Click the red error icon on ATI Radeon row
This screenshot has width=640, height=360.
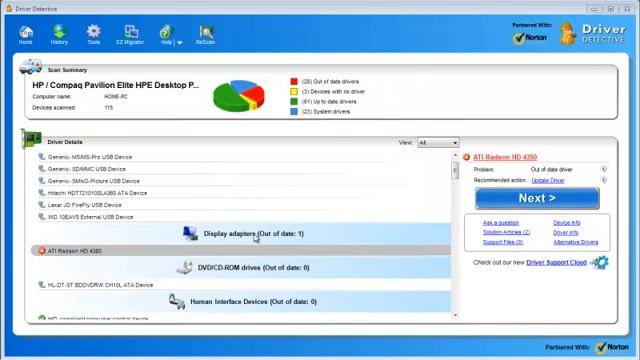tap(42, 251)
